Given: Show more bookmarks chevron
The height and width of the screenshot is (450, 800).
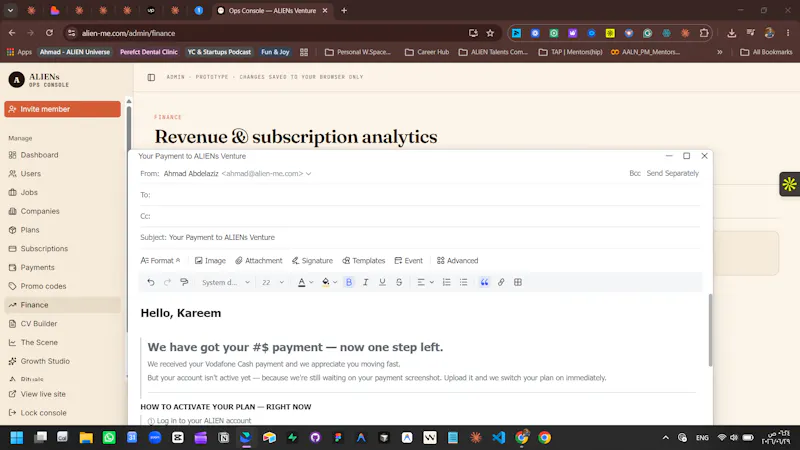Looking at the screenshot, I should click(719, 52).
